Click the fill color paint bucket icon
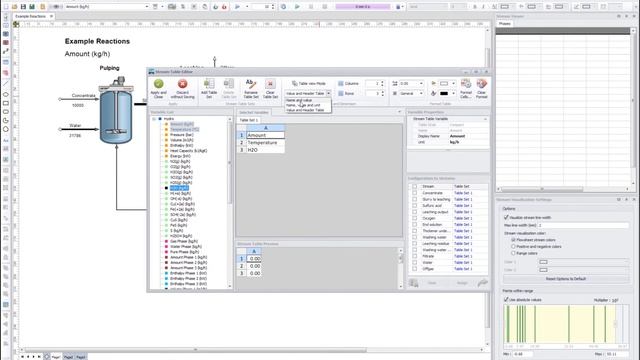 coord(433,93)
